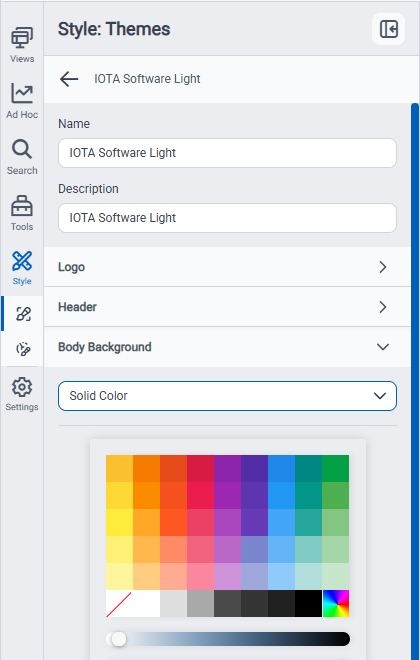Open the rainbow custom color swatch
This screenshot has width=420, height=660.
(x=336, y=604)
